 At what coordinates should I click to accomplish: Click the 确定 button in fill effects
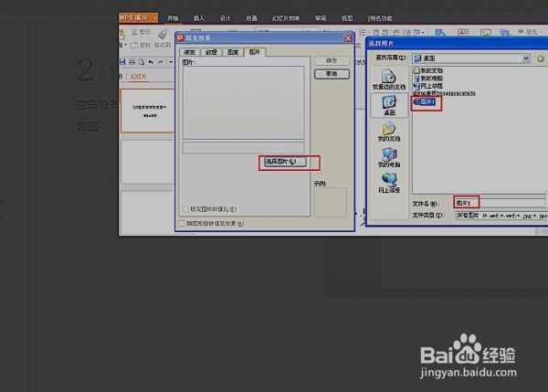click(x=332, y=60)
